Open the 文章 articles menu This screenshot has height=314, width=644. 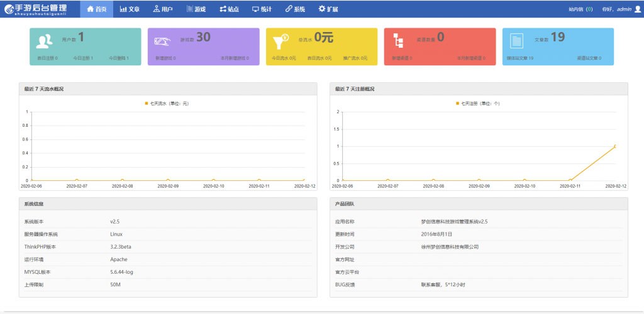pos(130,9)
